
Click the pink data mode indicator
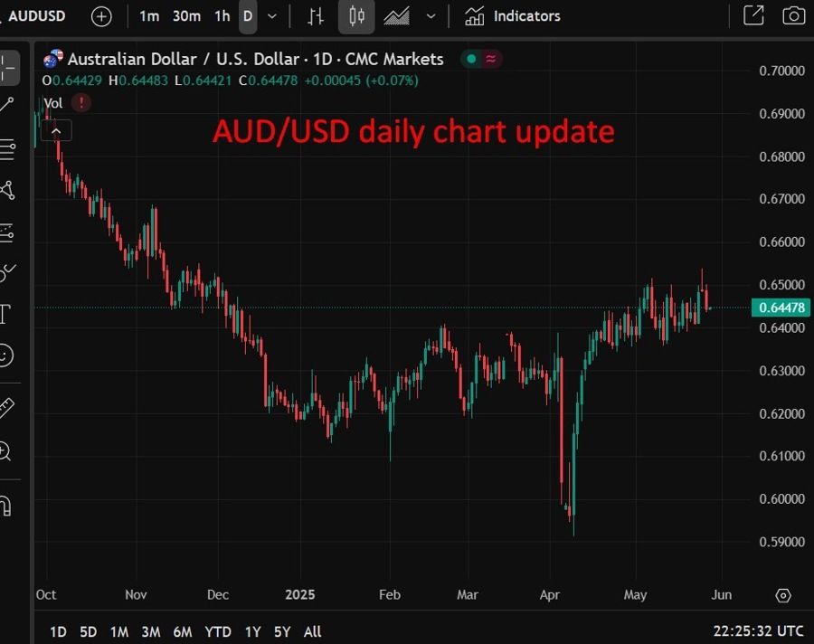pos(490,59)
